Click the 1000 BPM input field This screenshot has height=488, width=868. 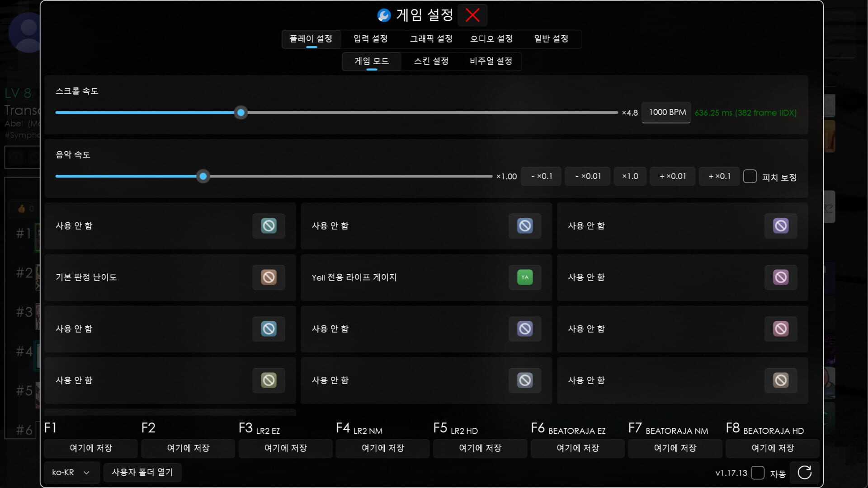point(666,113)
